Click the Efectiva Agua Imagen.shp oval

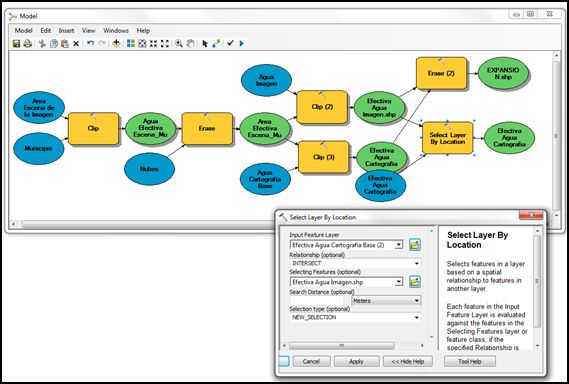(379, 108)
